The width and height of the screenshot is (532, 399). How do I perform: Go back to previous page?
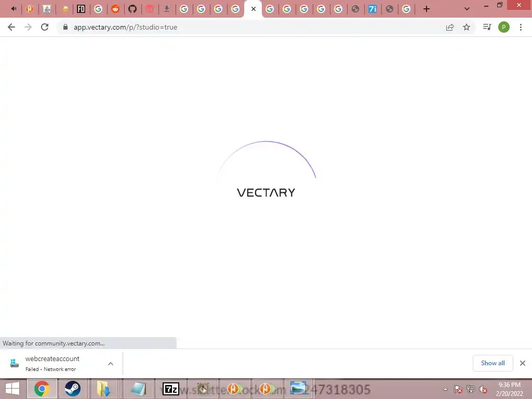[x=11, y=27]
